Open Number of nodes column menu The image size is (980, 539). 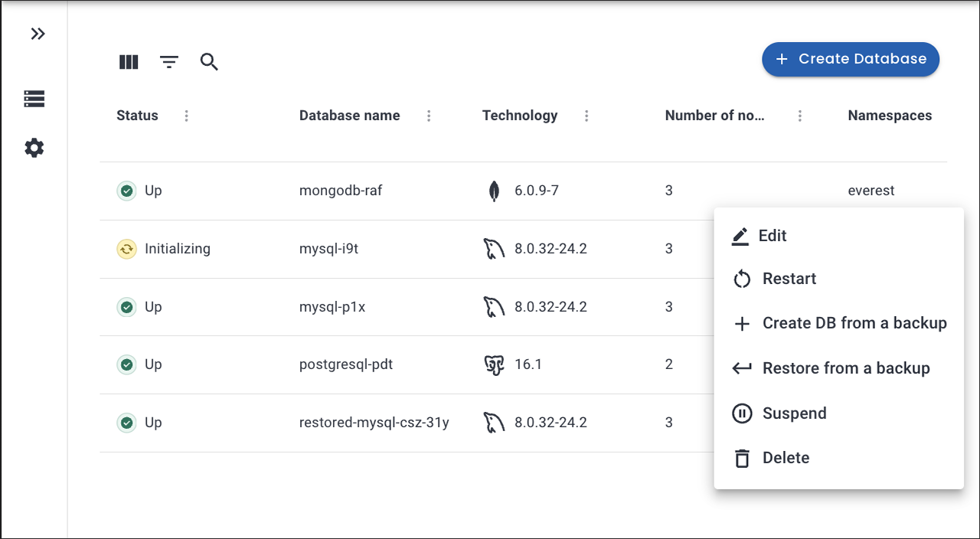tap(799, 116)
